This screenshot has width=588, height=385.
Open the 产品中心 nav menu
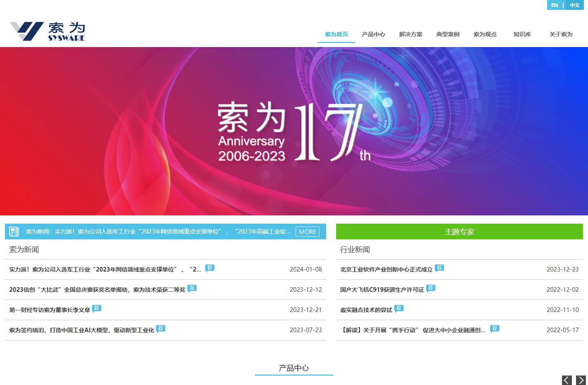[374, 34]
